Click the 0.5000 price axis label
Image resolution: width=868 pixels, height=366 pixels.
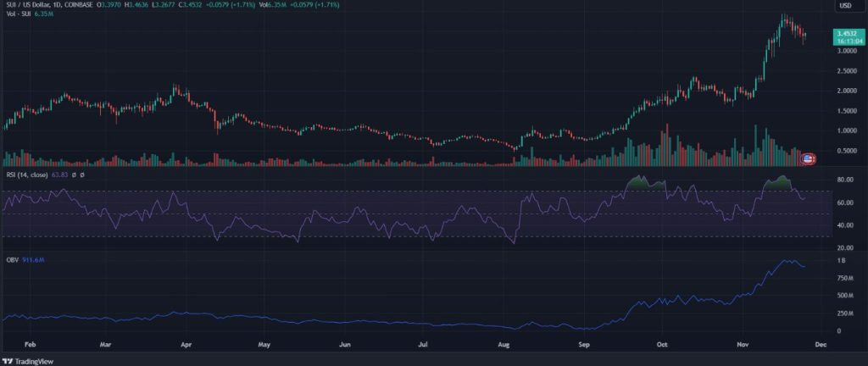(x=847, y=151)
